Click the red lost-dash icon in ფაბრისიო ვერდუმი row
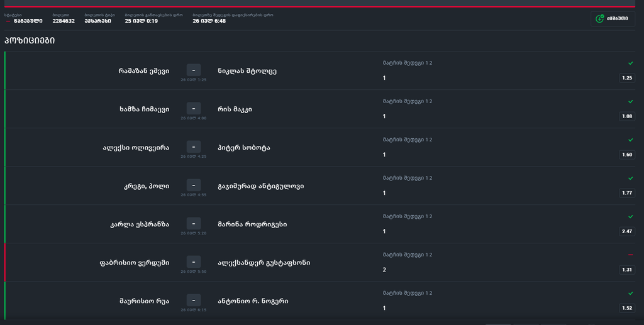 [630, 255]
